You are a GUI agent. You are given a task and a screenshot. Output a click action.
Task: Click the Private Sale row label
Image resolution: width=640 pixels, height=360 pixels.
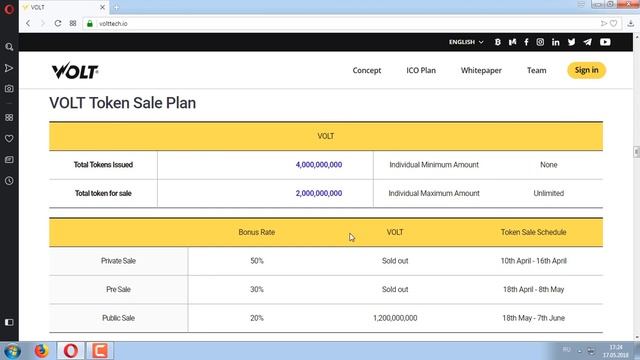click(118, 261)
